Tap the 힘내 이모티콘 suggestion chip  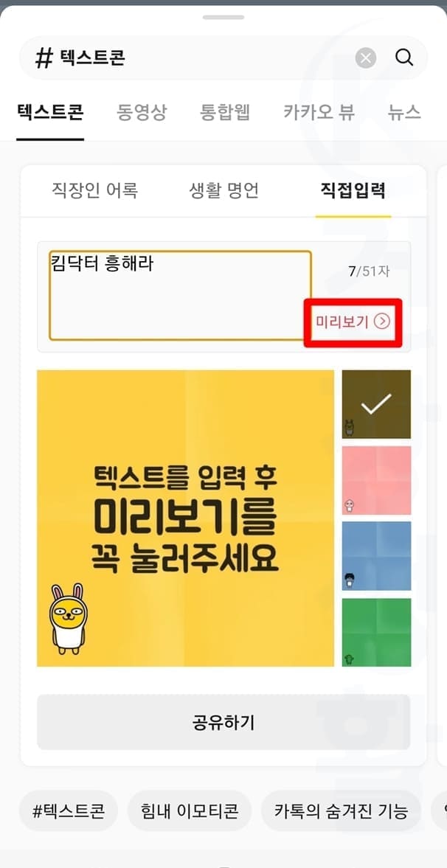(190, 811)
